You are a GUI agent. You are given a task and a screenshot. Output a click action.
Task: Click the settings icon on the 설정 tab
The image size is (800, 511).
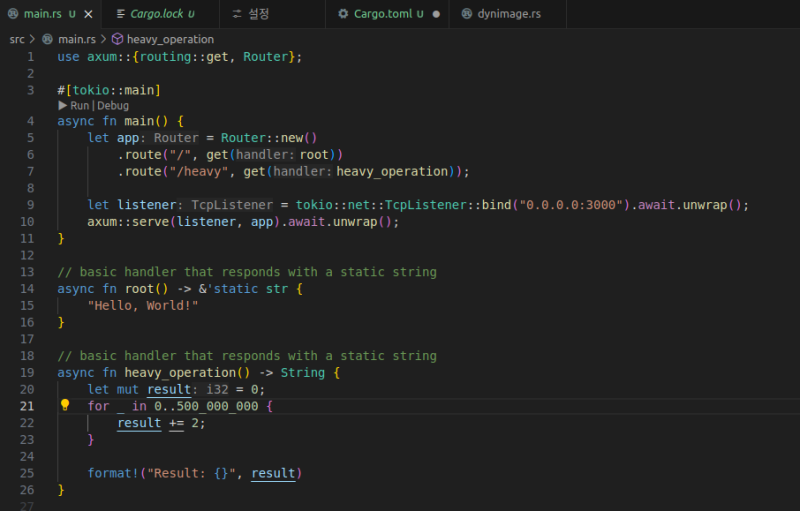pos(237,14)
